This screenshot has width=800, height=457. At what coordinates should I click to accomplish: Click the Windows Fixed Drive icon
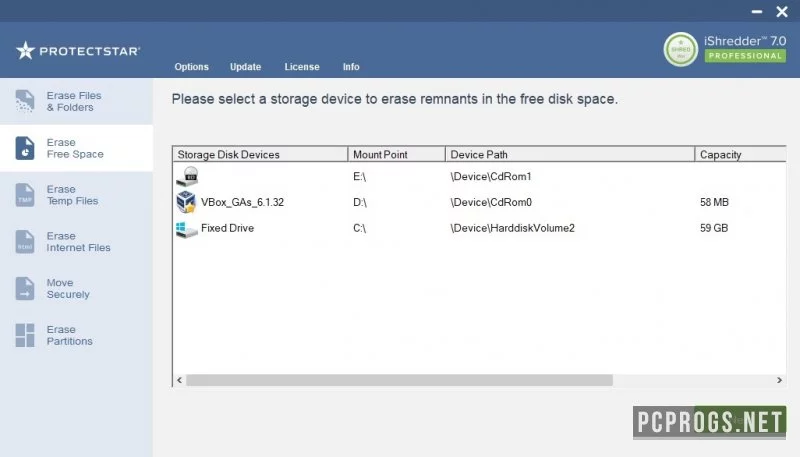(186, 229)
